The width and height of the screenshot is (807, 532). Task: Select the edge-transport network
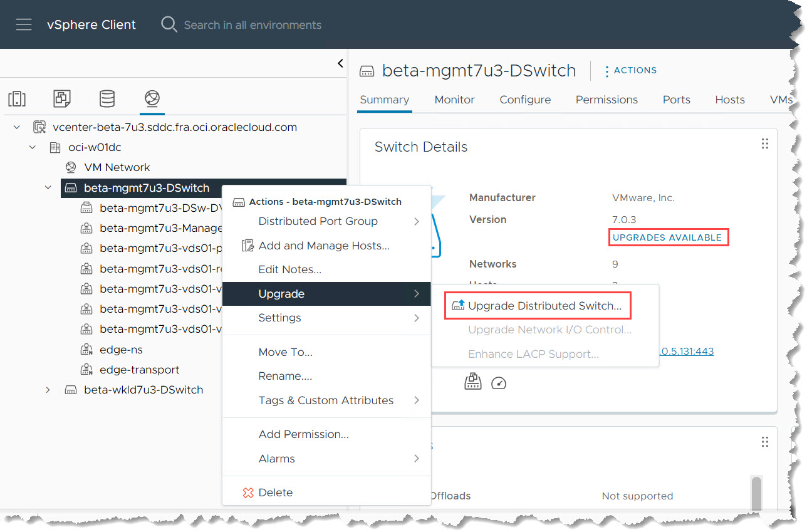coord(139,370)
